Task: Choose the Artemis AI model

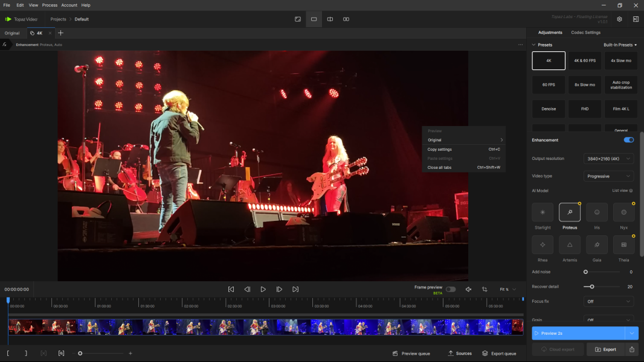Action: [x=570, y=244]
